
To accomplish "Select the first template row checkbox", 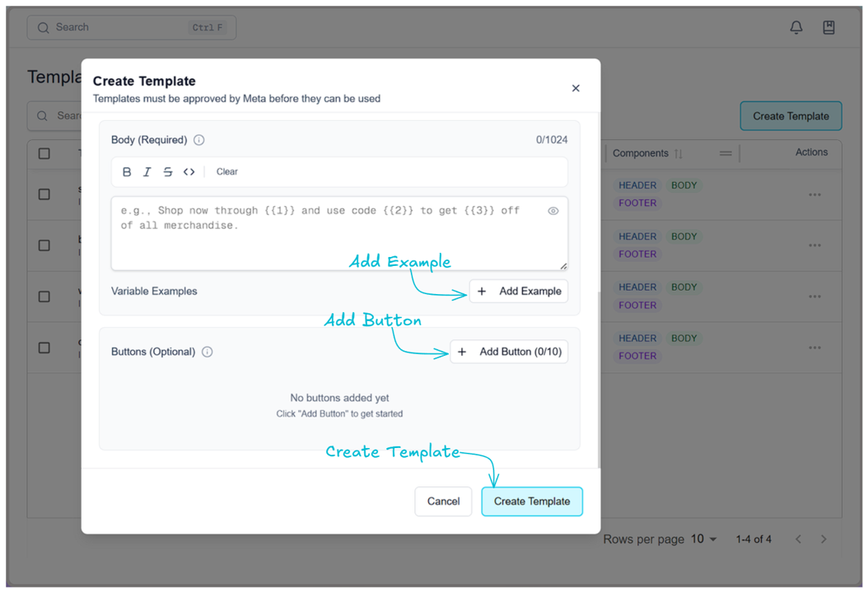I will click(44, 194).
